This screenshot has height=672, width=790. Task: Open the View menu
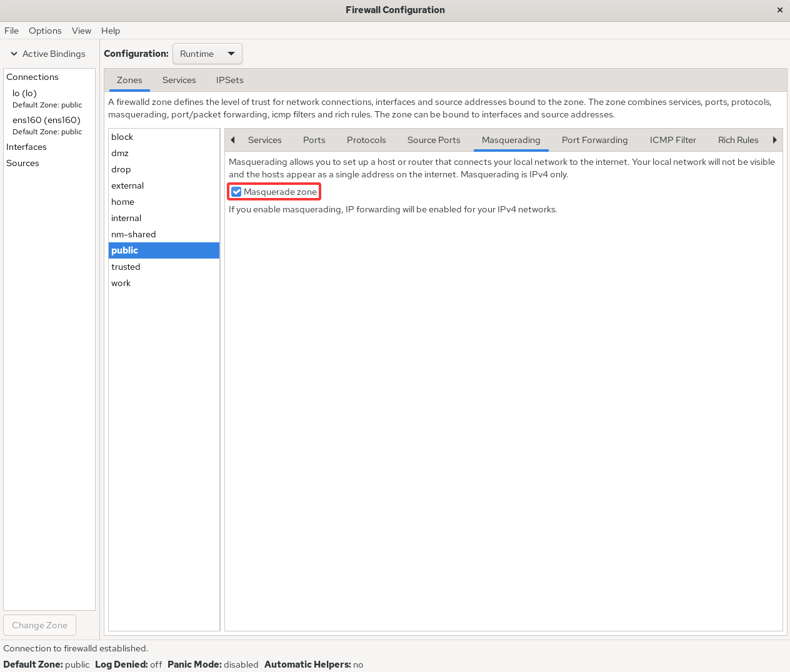[81, 31]
